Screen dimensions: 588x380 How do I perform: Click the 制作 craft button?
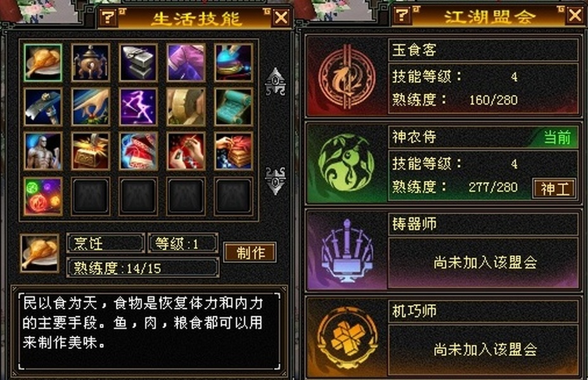pos(250,253)
